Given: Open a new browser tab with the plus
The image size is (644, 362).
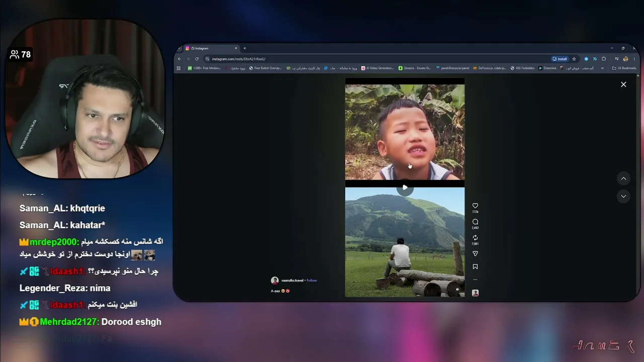Looking at the screenshot, I should (x=245, y=48).
